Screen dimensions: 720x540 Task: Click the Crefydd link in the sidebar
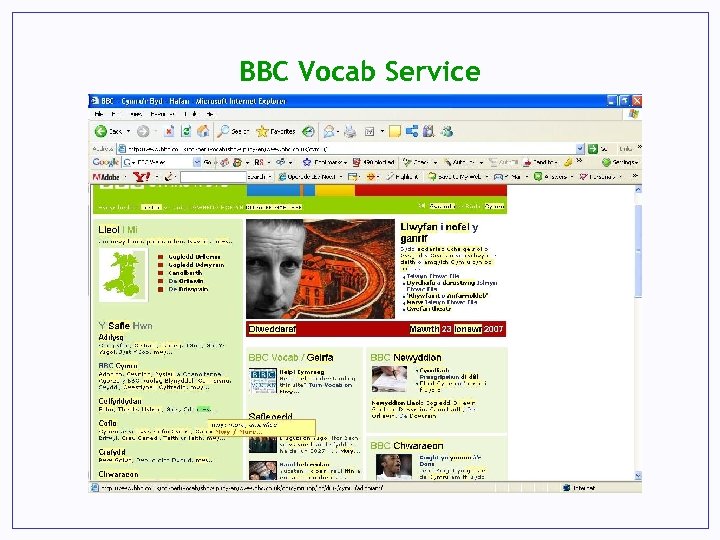coord(112,452)
